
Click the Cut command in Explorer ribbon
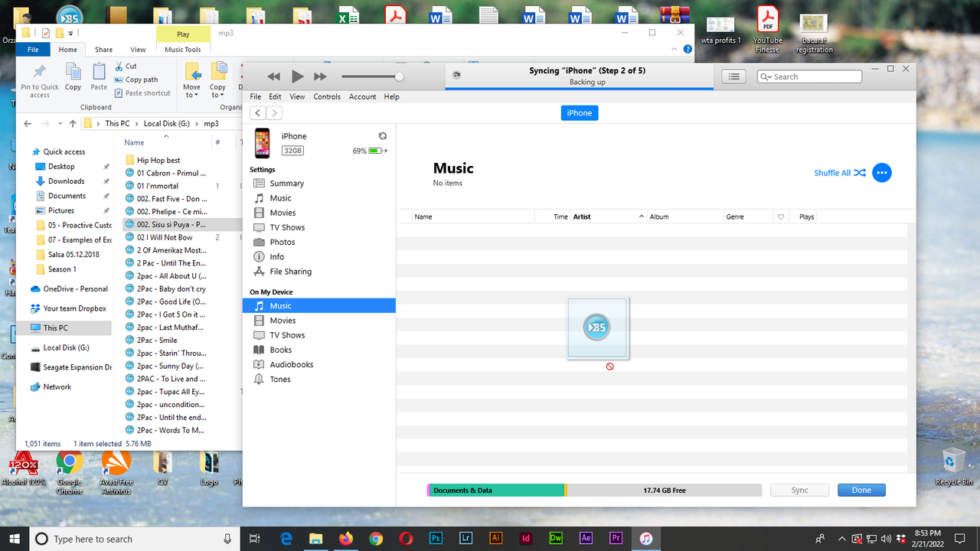[126, 67]
